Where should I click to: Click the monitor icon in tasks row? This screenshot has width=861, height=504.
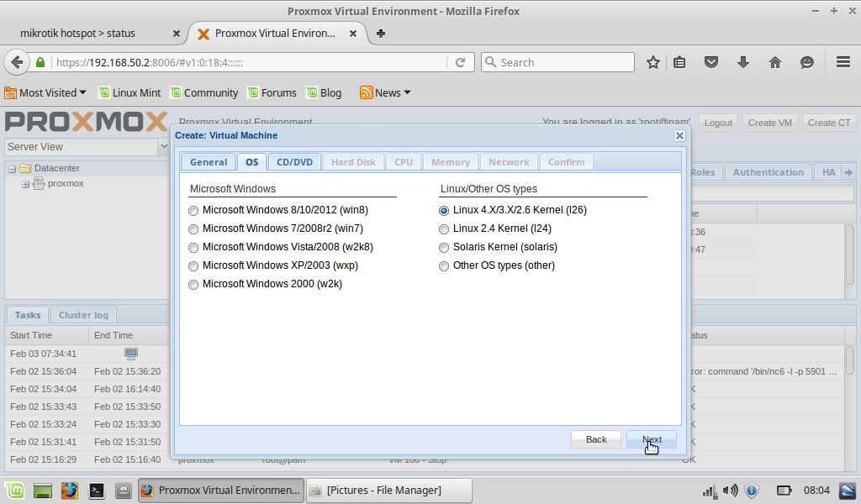tap(130, 354)
